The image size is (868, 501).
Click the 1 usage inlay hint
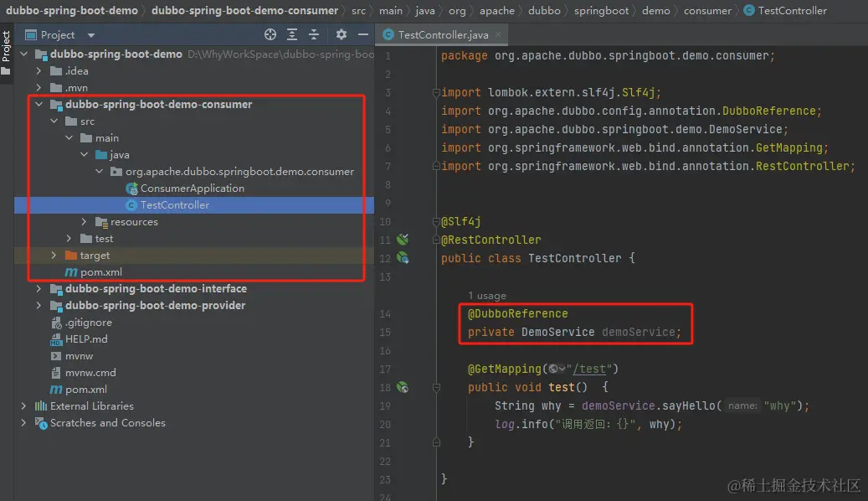487,296
